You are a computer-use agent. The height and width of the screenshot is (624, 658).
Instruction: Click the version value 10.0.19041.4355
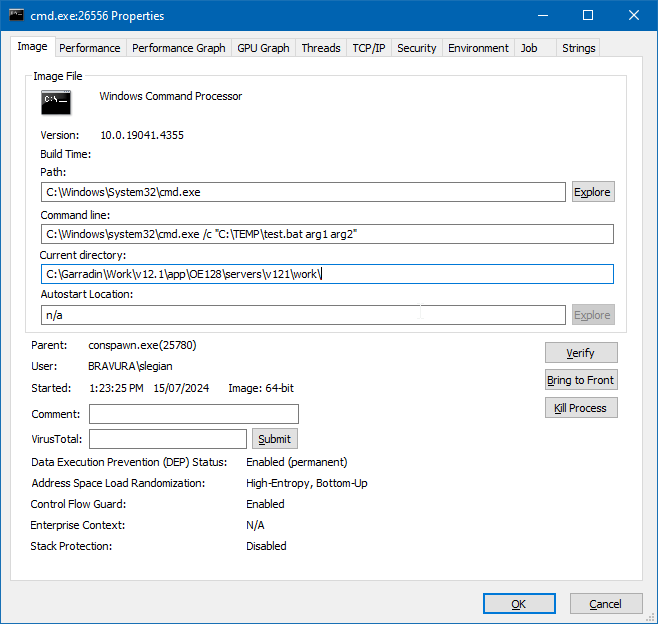(x=142, y=135)
